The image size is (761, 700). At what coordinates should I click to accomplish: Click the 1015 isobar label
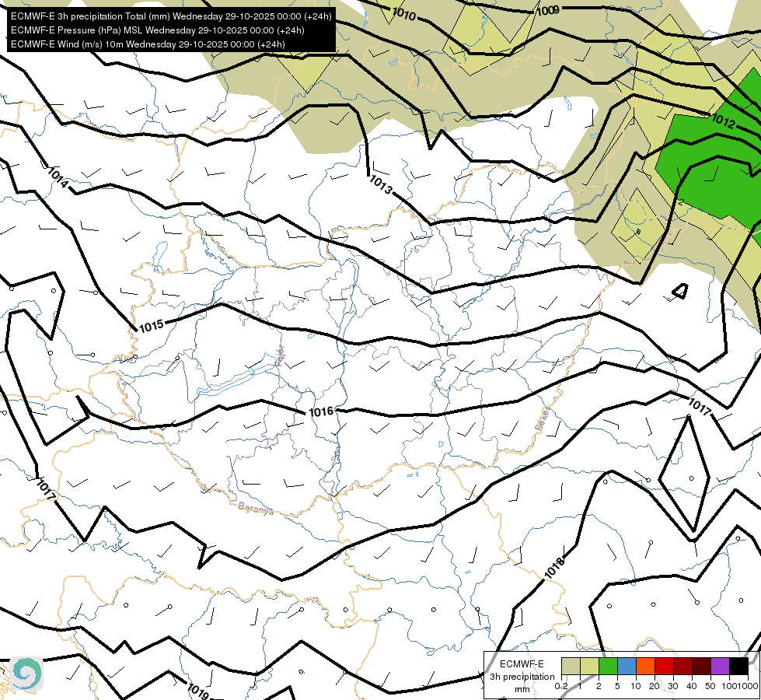[x=152, y=325]
